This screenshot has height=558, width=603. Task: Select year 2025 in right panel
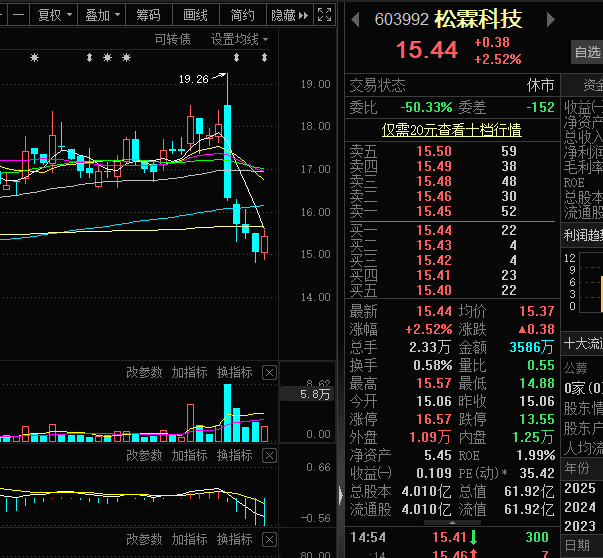pyautogui.click(x=580, y=488)
